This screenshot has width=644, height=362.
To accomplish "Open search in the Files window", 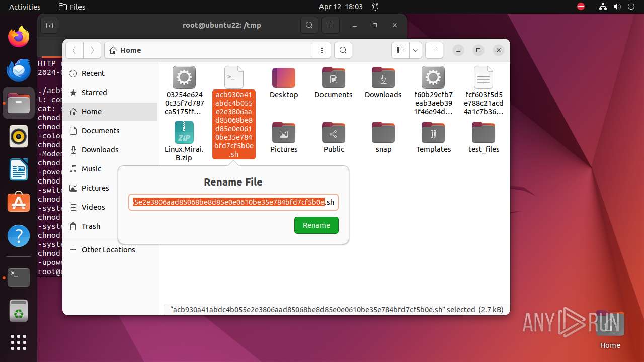I will tap(343, 50).
